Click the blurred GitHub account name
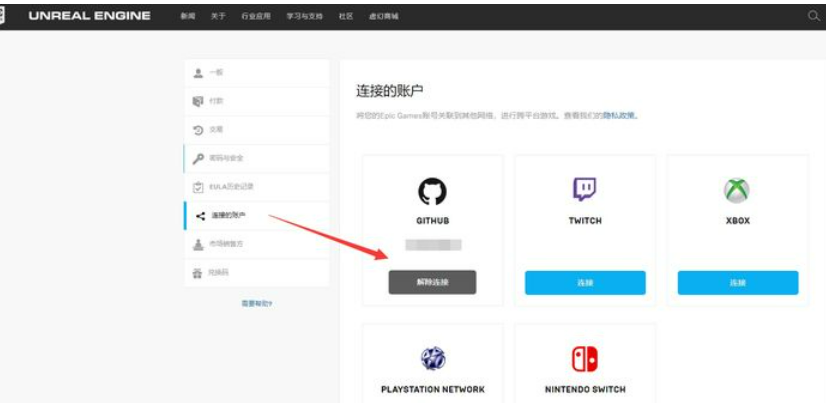This screenshot has width=826, height=403. [433, 245]
